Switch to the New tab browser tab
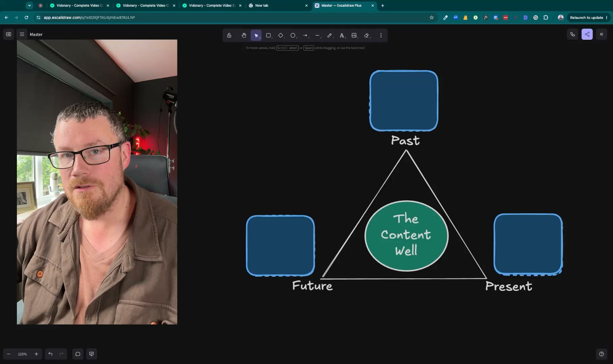The width and height of the screenshot is (613, 364). (x=278, y=6)
